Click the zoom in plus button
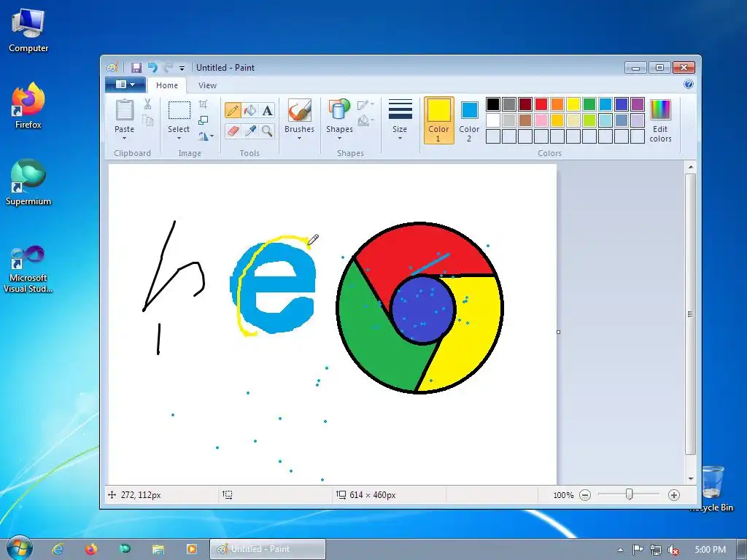747x560 pixels. (x=673, y=495)
